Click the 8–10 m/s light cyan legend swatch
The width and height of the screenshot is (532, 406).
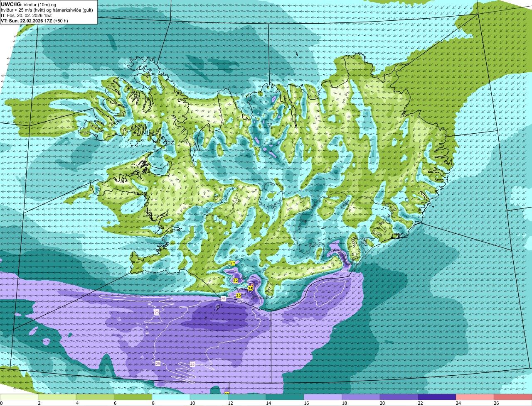click(171, 397)
